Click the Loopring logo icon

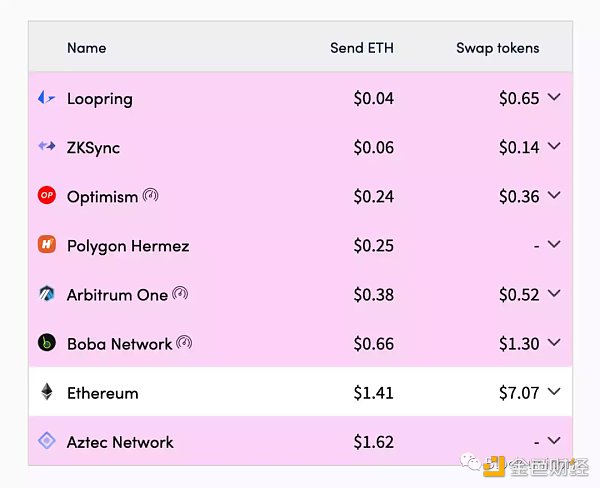(x=46, y=98)
